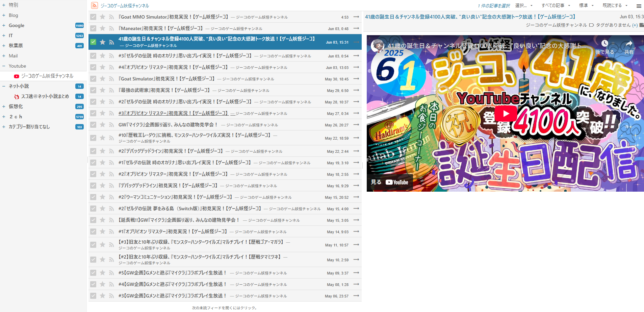Screen dimensions: 644x312
Task: Click the 見る YouTube button on the video
Action: pyautogui.click(x=390, y=182)
